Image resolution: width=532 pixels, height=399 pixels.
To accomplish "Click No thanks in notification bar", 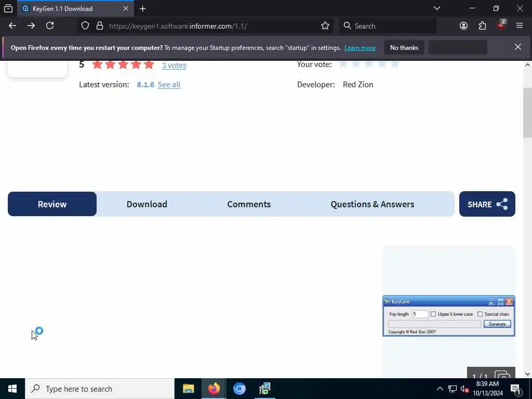I will (404, 47).
